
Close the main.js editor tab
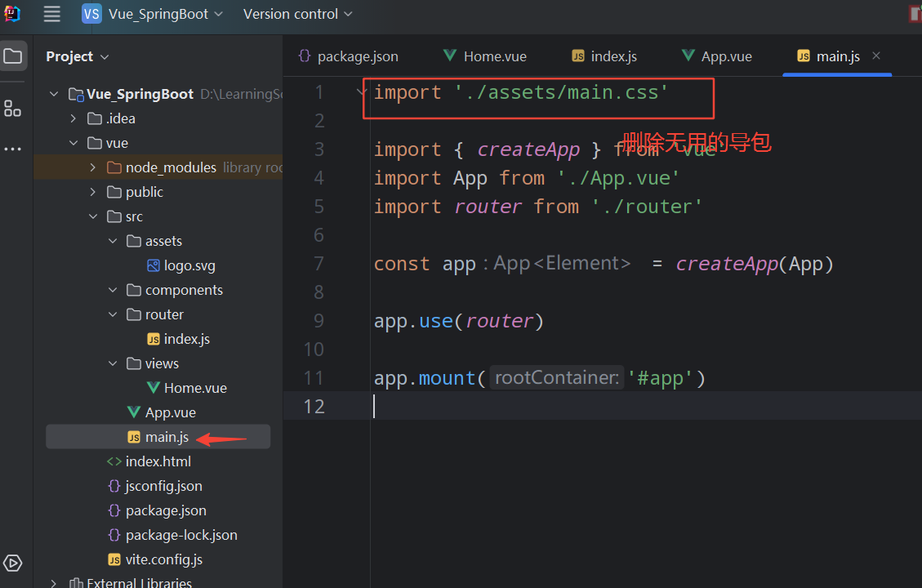click(876, 56)
